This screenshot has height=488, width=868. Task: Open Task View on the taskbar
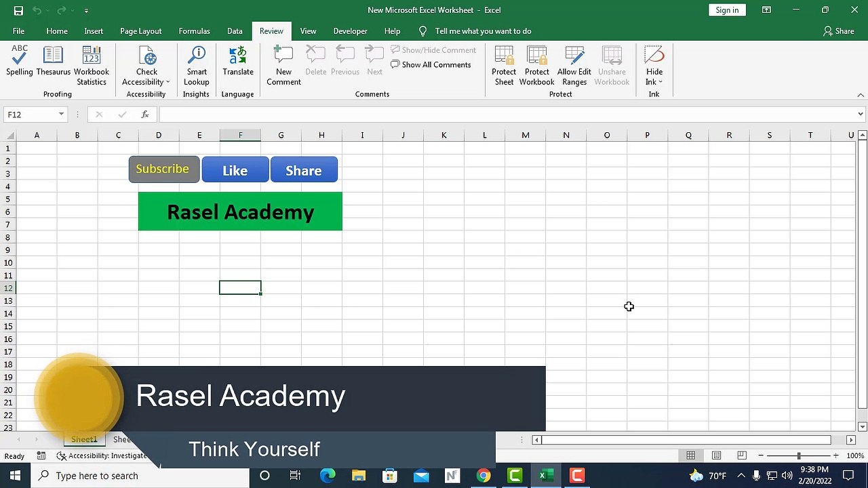pos(295,475)
